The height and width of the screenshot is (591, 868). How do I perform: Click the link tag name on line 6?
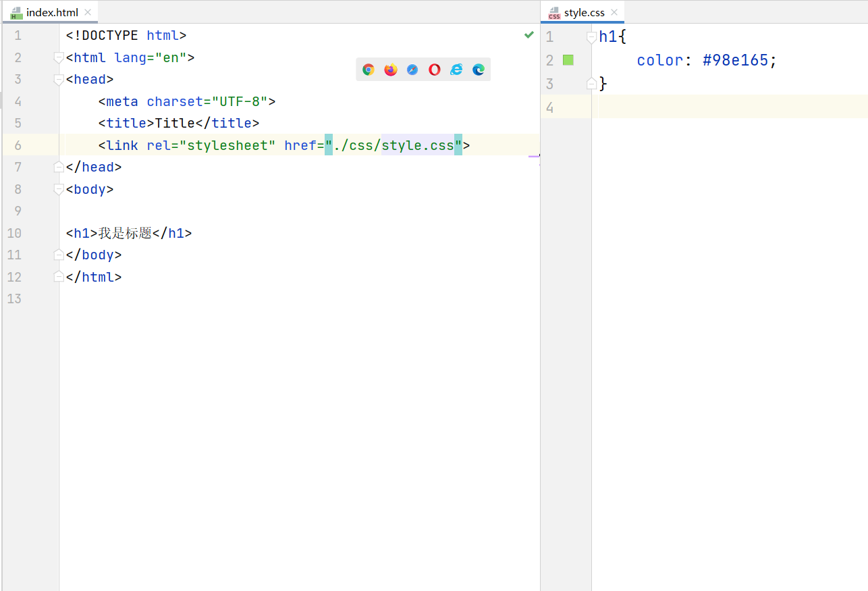[122, 145]
